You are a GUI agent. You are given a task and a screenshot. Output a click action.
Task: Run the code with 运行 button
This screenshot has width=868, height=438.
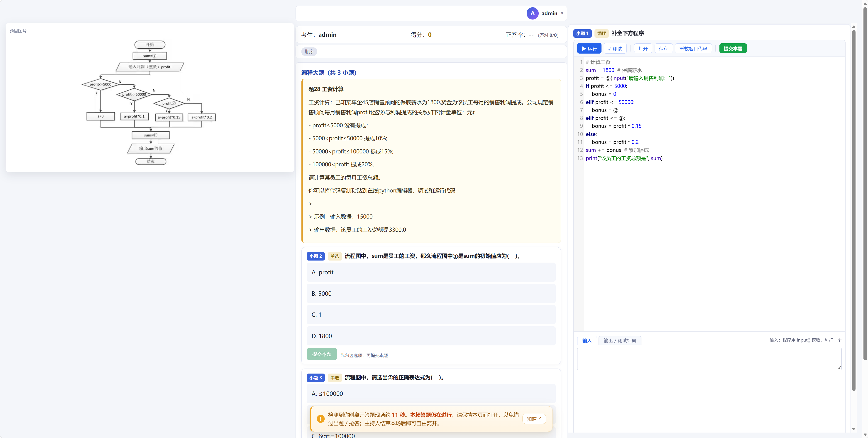click(x=589, y=49)
